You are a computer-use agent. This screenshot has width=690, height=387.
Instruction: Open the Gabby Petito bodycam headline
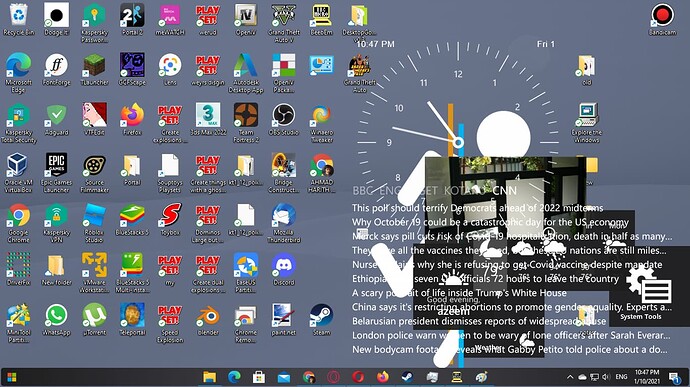point(510,349)
